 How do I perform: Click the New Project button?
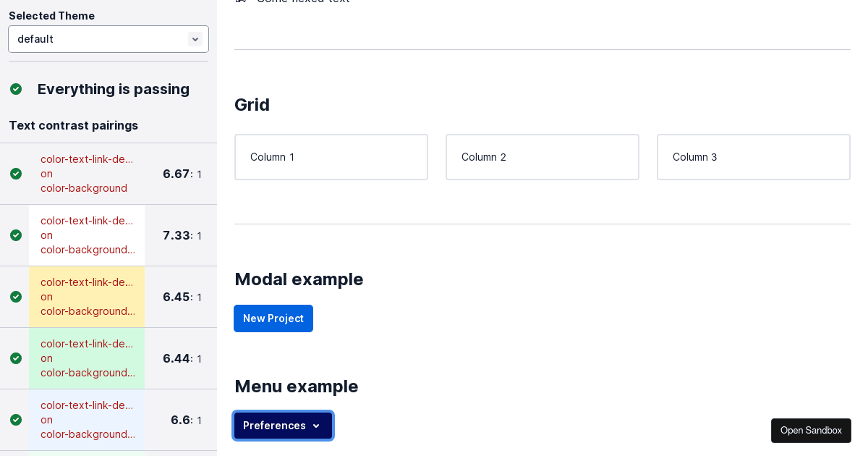273,318
